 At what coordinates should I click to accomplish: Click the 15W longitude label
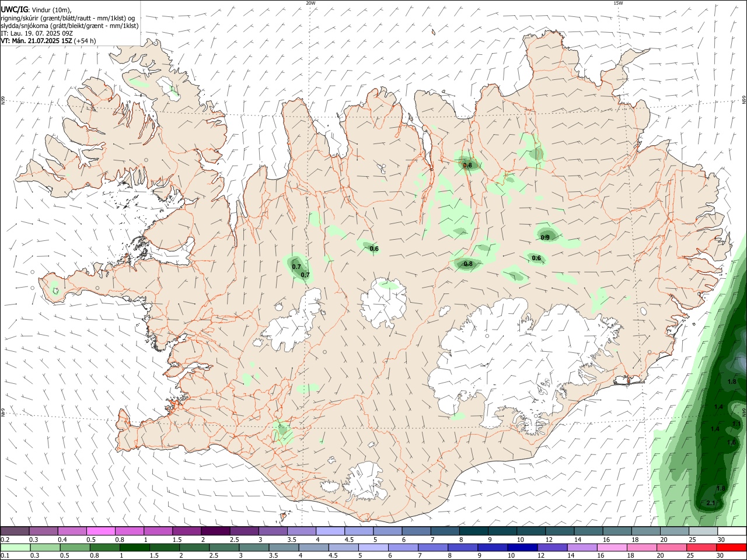coord(618,3)
